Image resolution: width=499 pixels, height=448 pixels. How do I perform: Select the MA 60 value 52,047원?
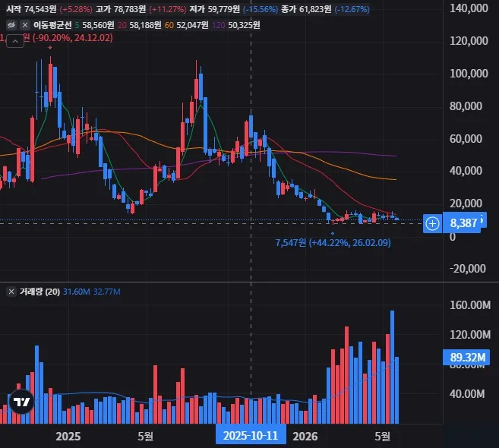(x=192, y=25)
